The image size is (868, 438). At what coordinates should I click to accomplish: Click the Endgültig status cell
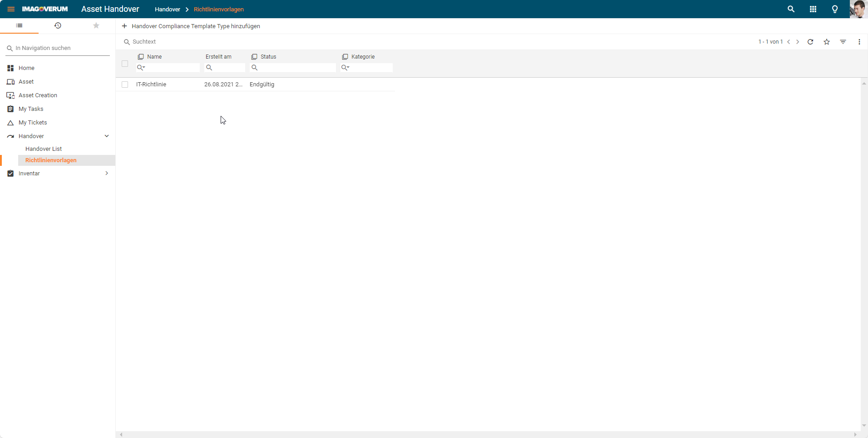tap(262, 85)
